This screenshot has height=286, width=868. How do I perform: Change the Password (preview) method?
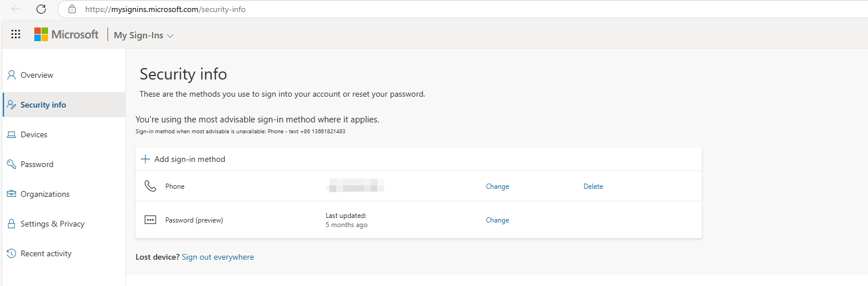click(x=497, y=220)
